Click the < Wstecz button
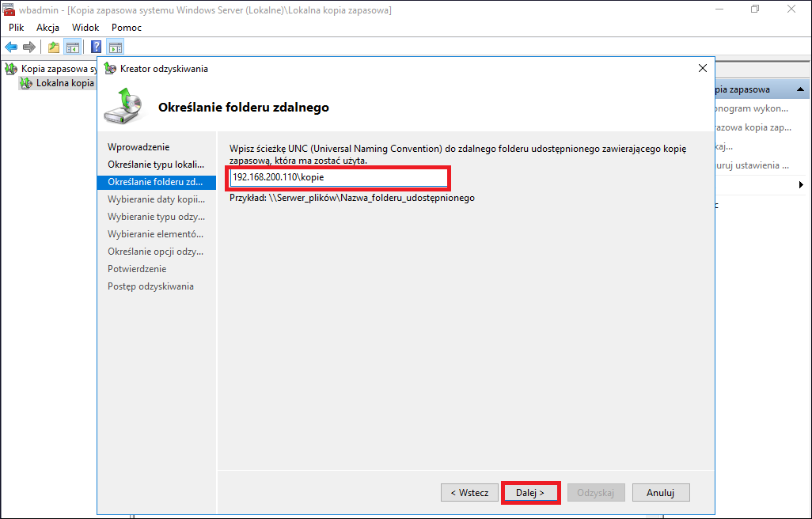This screenshot has height=519, width=812. coord(469,493)
